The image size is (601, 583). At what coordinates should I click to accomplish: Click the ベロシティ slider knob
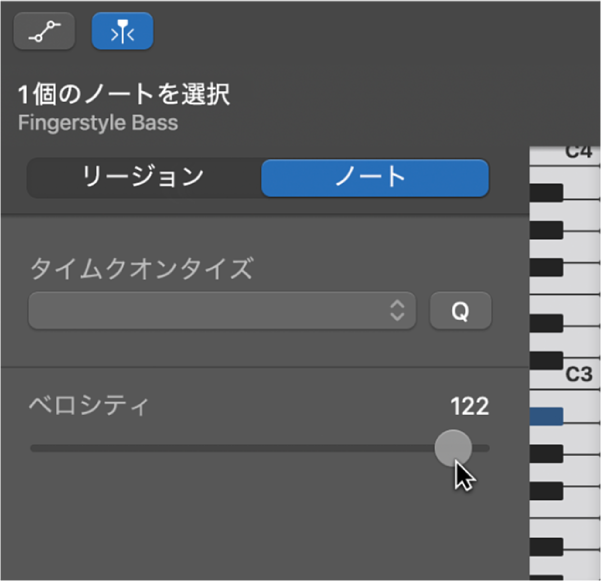(x=453, y=448)
